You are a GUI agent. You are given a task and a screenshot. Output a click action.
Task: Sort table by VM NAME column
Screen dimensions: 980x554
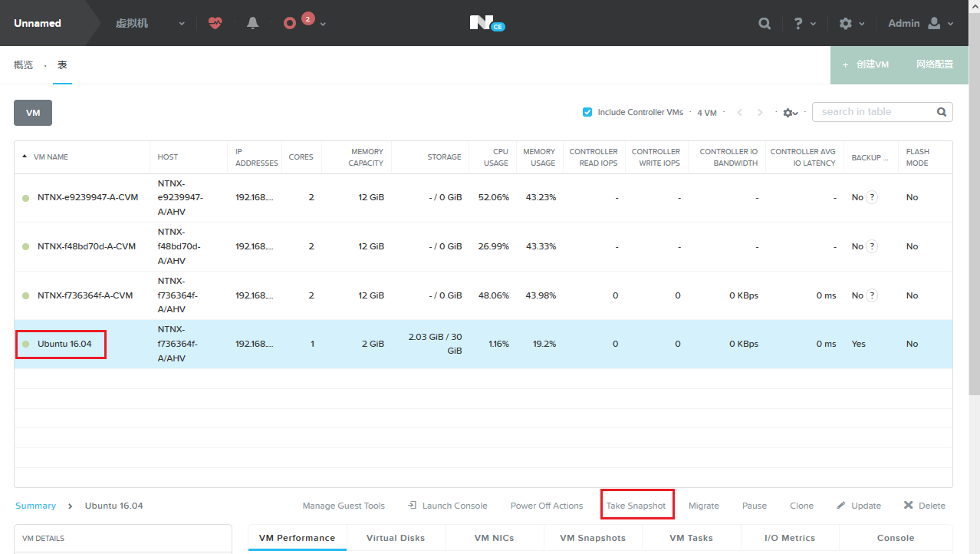(51, 157)
